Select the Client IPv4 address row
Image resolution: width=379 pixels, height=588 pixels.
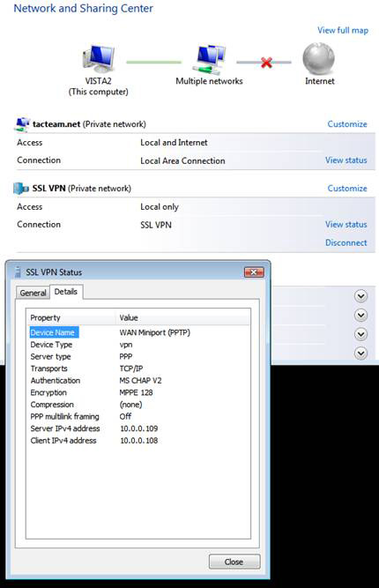[138, 441]
